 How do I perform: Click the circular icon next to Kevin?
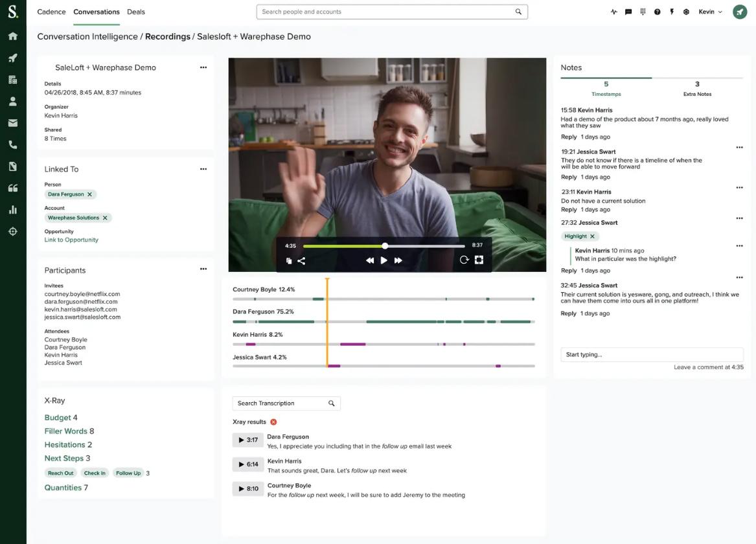(686, 12)
